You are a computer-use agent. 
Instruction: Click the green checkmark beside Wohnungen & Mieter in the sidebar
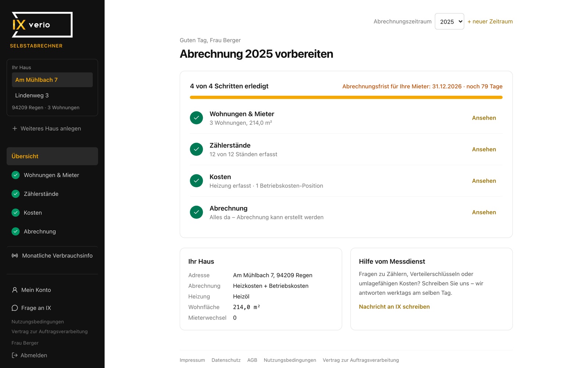click(15, 175)
